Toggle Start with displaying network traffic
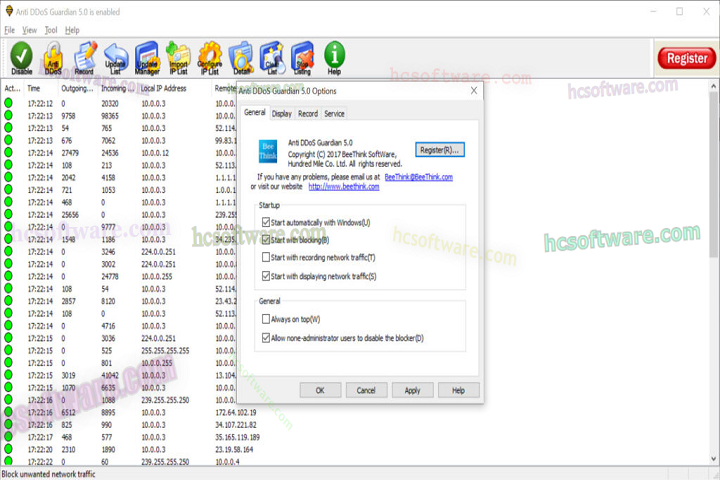Viewport: 720px width, 480px height. [x=265, y=276]
